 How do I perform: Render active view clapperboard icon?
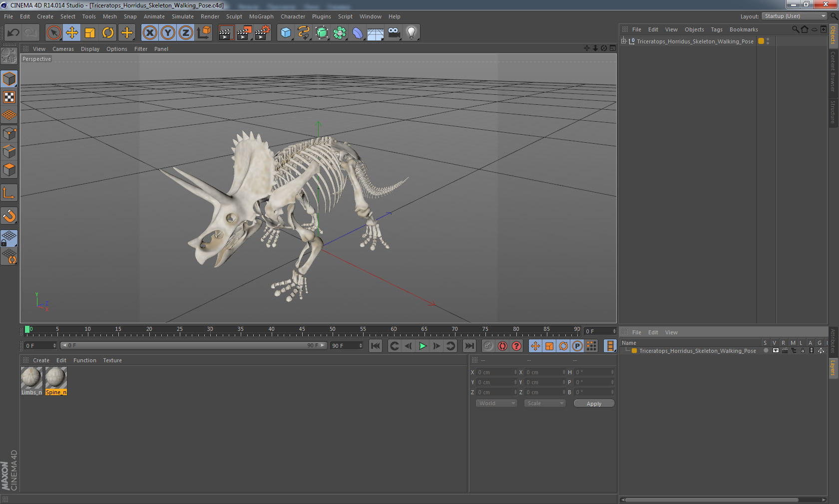(226, 33)
